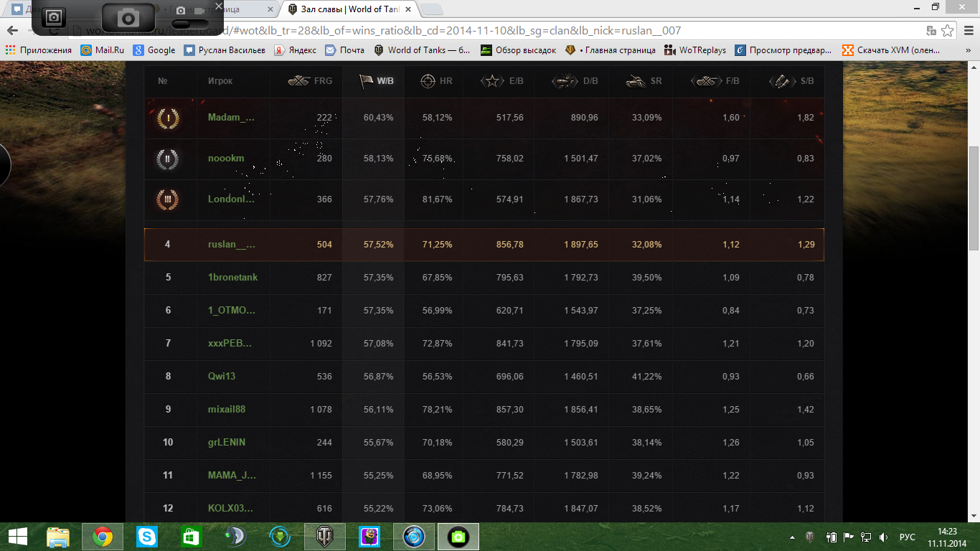
Task: Open Chrome menu hamburger icon
Action: (967, 31)
